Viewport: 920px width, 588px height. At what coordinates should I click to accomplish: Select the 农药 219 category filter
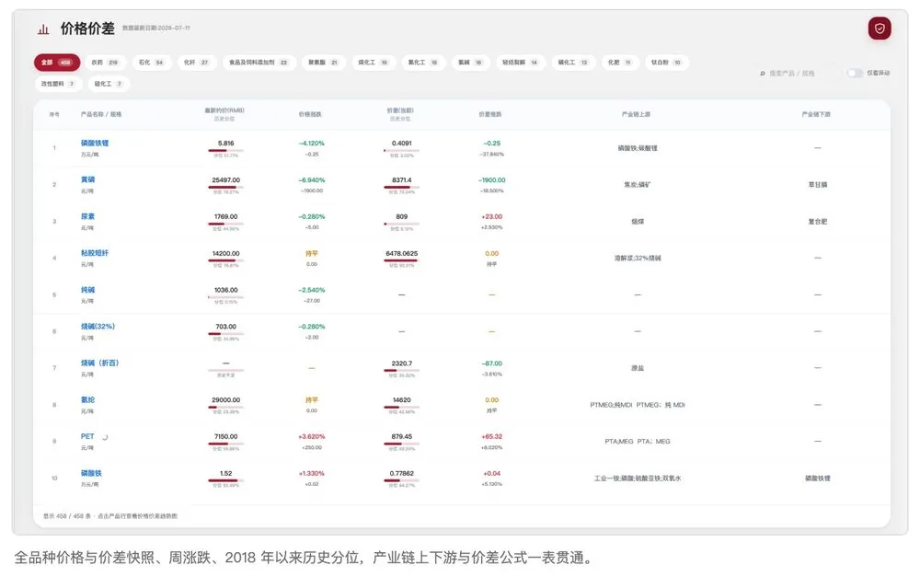pos(105,63)
